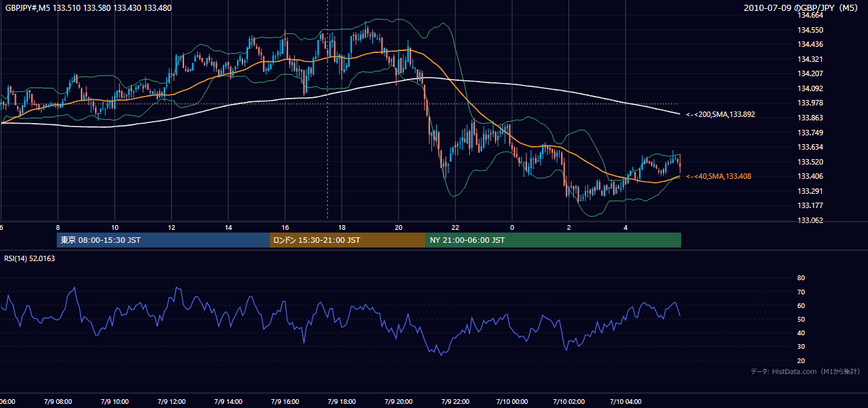Click the 7/9 22:00 time axis label
The image size is (868, 408).
(x=455, y=402)
